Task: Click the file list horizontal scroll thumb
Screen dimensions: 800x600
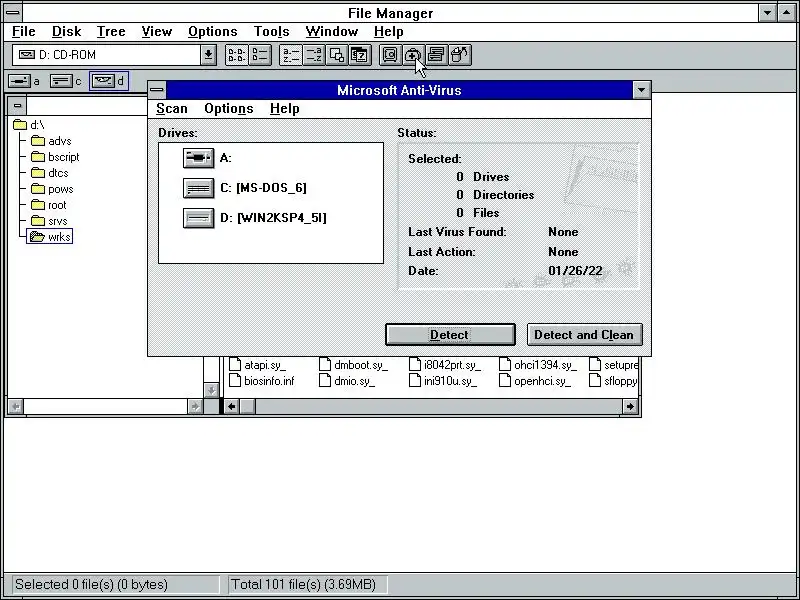Action: pyautogui.click(x=248, y=406)
